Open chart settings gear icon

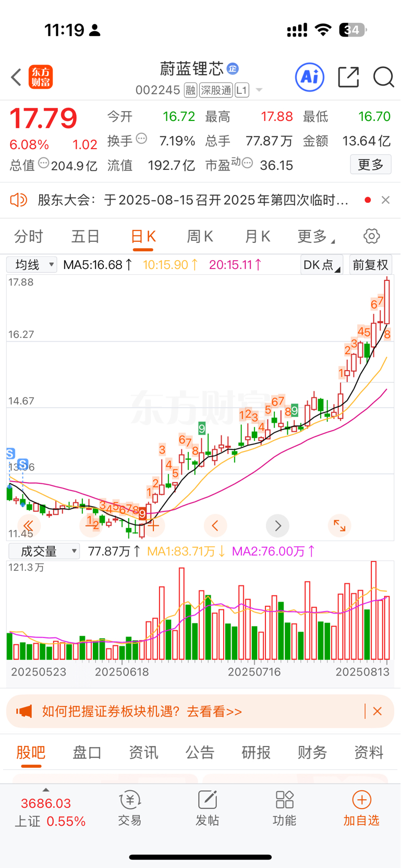pos(372,236)
